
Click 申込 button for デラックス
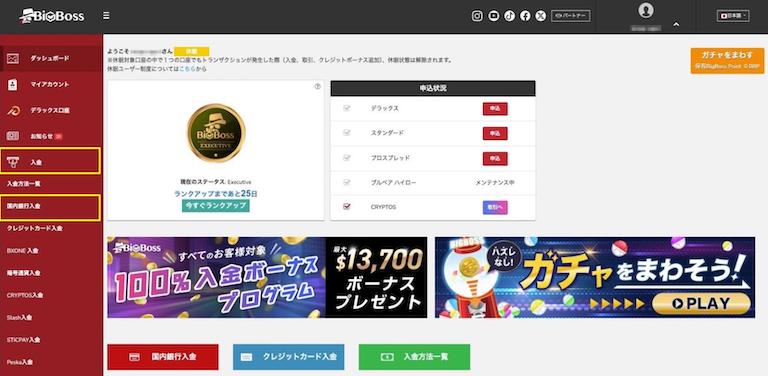(495, 109)
